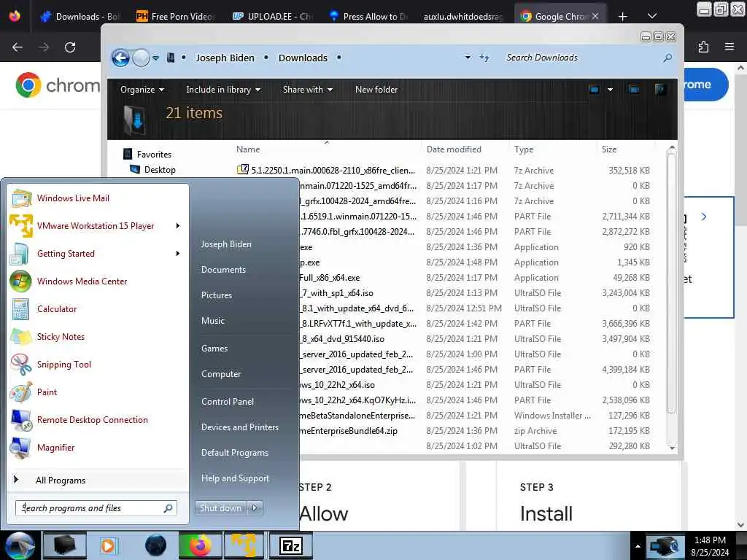Screen dimensions: 747x560
Task: Open Documents from Start menu
Action: [x=223, y=270]
